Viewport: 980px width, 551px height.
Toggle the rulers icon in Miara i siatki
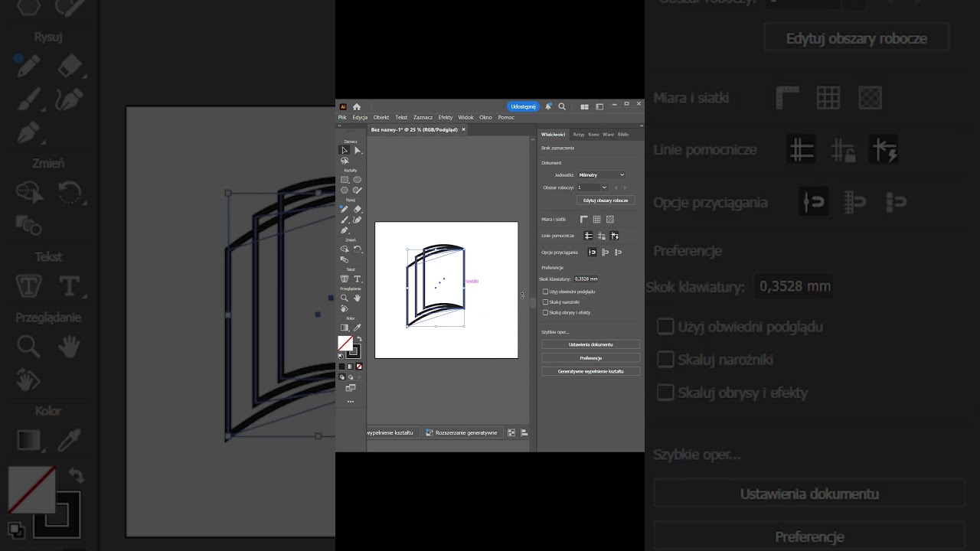(x=584, y=220)
